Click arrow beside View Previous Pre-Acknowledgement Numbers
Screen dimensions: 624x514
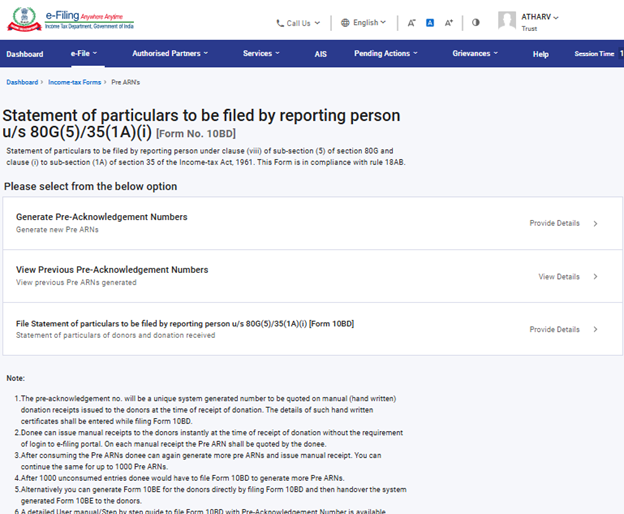(595, 277)
